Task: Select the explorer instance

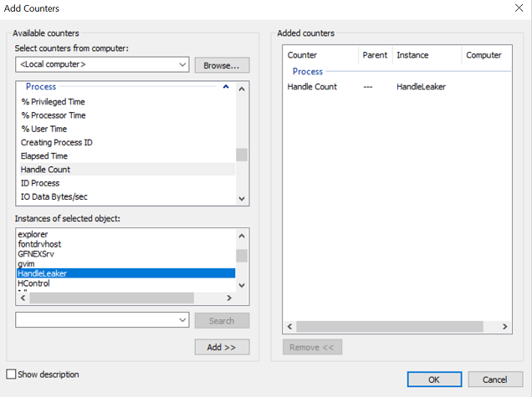Action: (33, 234)
